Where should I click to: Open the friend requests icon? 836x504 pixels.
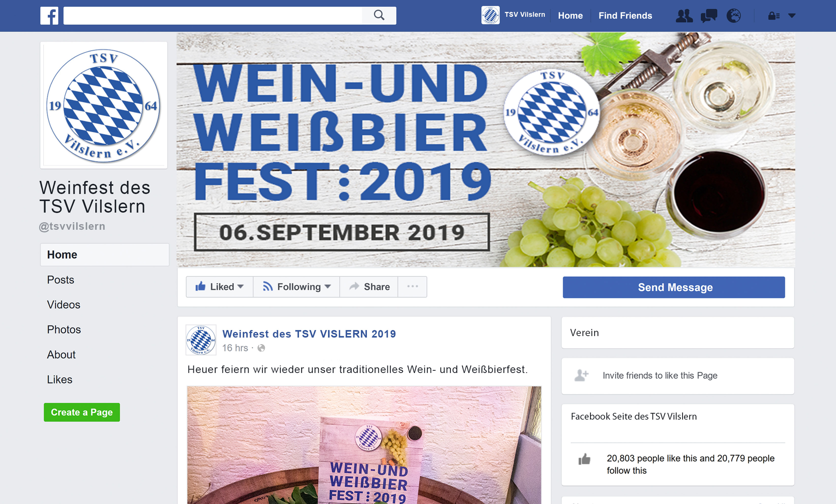(x=684, y=15)
